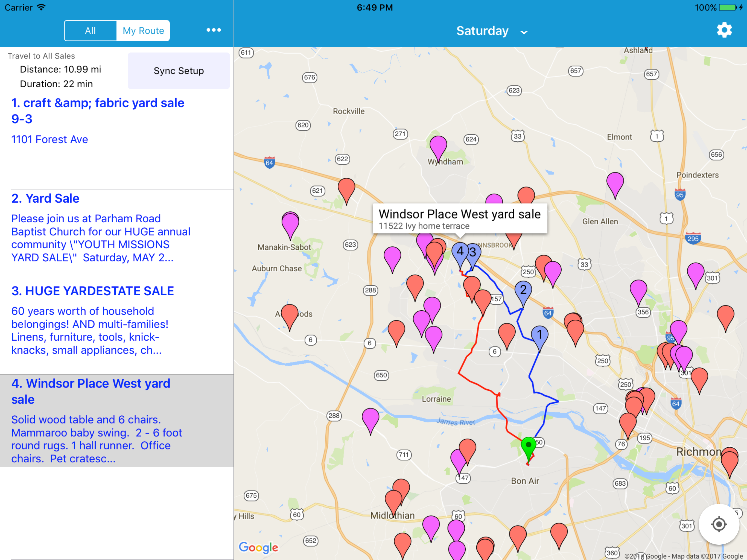Switch to the All segment

point(90,31)
